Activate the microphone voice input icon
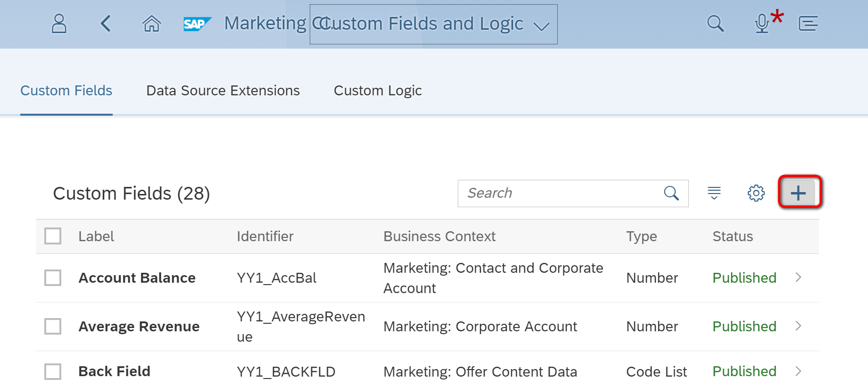The width and height of the screenshot is (868, 387). coord(762,24)
